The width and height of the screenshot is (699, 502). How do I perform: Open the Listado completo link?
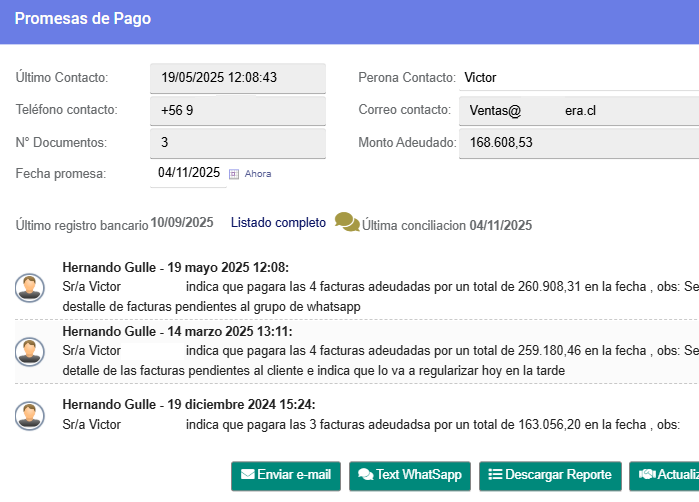pos(278,222)
